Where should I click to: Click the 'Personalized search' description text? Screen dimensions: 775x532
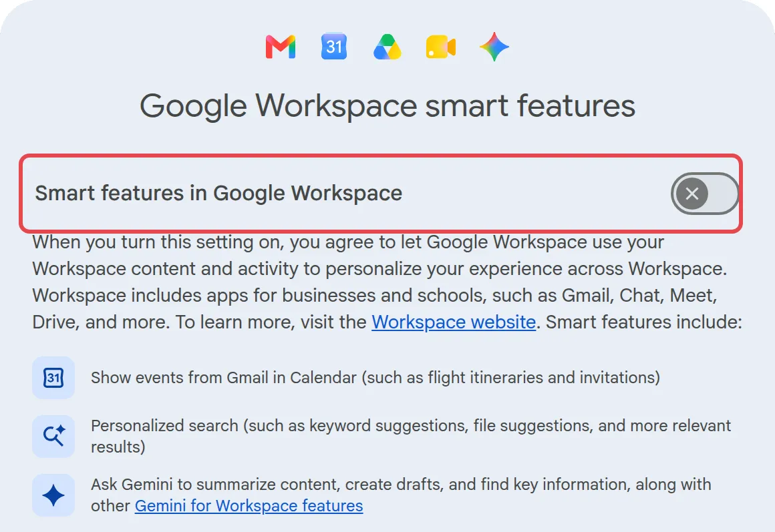point(411,436)
